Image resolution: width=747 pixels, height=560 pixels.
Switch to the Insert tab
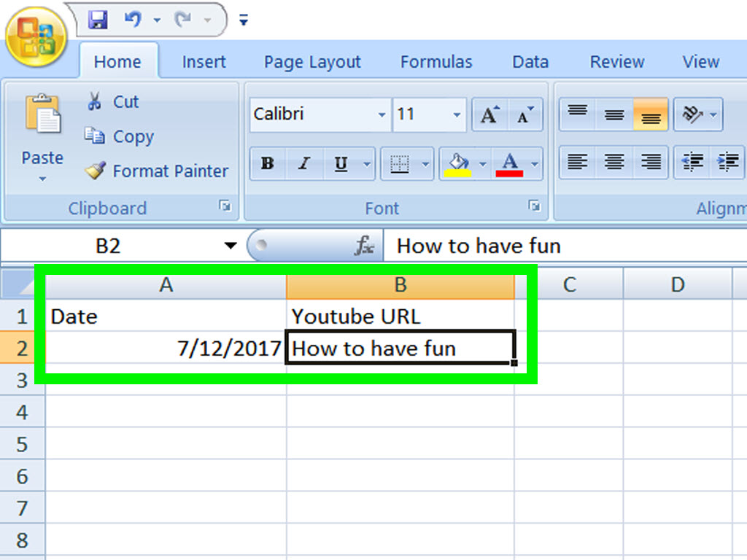[x=204, y=62]
